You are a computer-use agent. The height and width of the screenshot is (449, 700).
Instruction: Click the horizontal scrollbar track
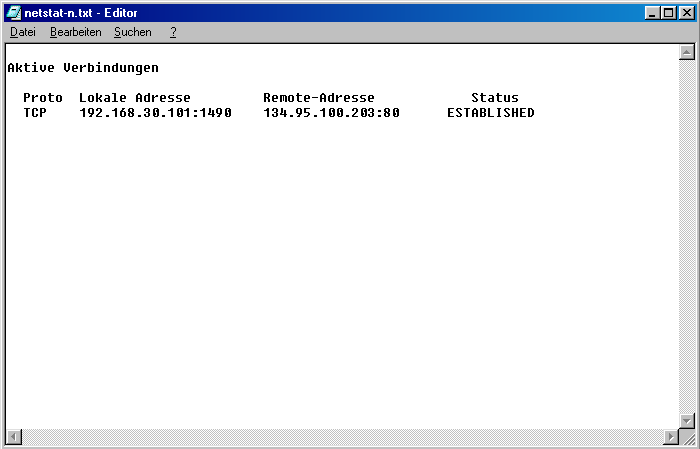coord(340,437)
